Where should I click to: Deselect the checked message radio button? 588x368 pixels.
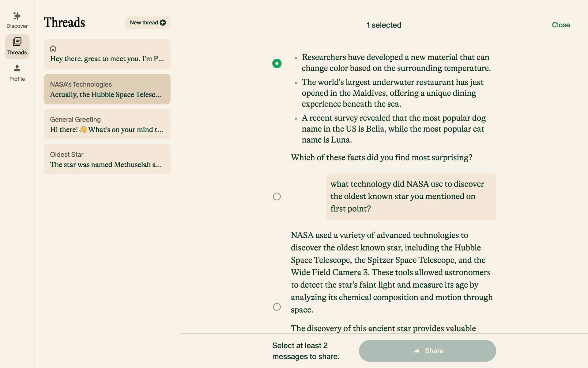[x=277, y=63]
